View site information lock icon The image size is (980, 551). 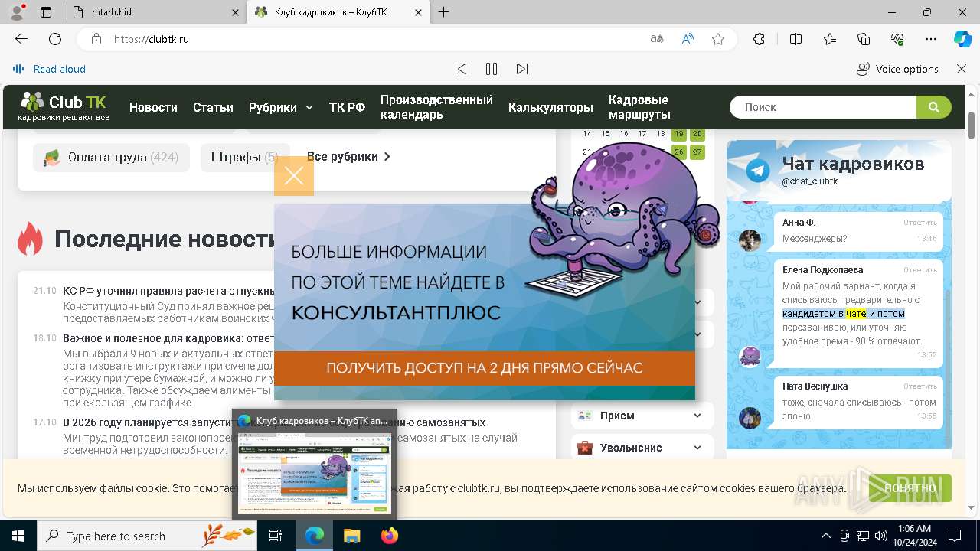[x=96, y=39]
